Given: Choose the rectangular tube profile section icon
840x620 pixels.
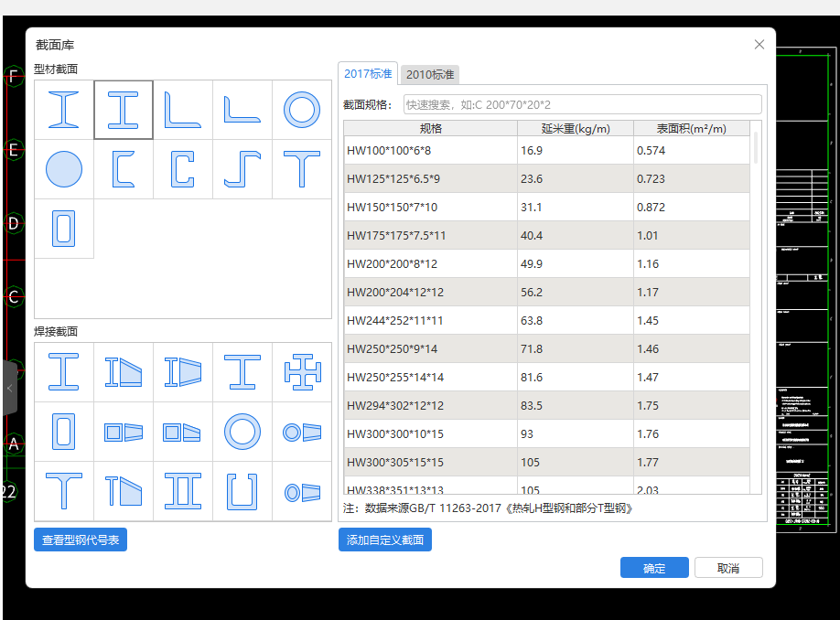Looking at the screenshot, I should tap(64, 229).
